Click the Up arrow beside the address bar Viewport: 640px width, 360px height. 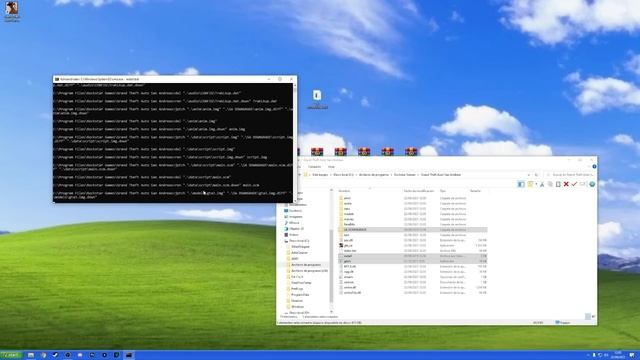[300, 175]
